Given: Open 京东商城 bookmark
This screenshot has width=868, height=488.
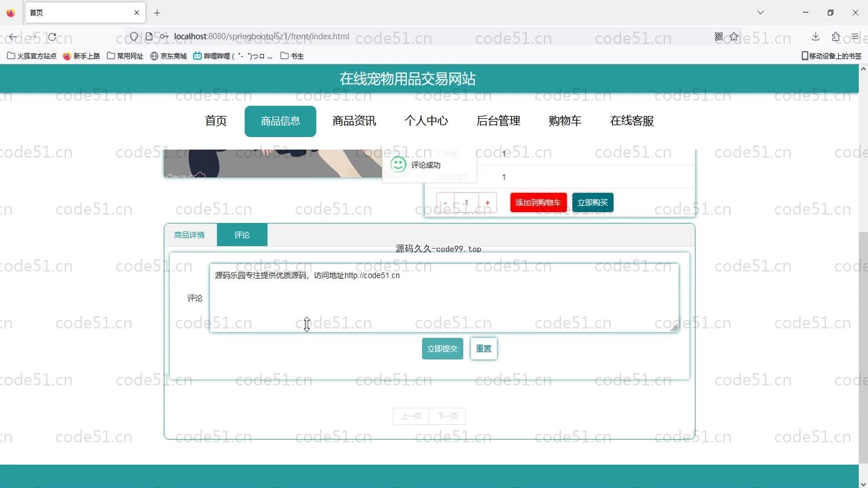Looking at the screenshot, I should pos(168,56).
